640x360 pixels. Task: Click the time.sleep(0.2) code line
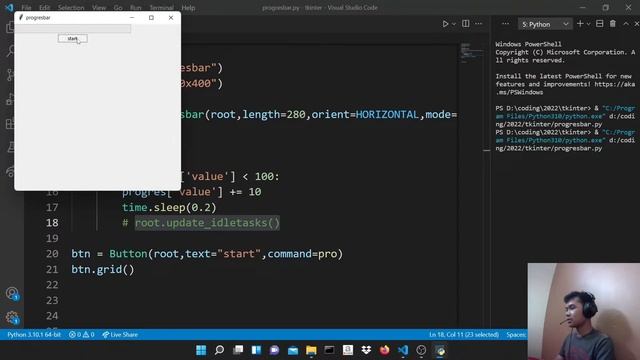[169, 207]
